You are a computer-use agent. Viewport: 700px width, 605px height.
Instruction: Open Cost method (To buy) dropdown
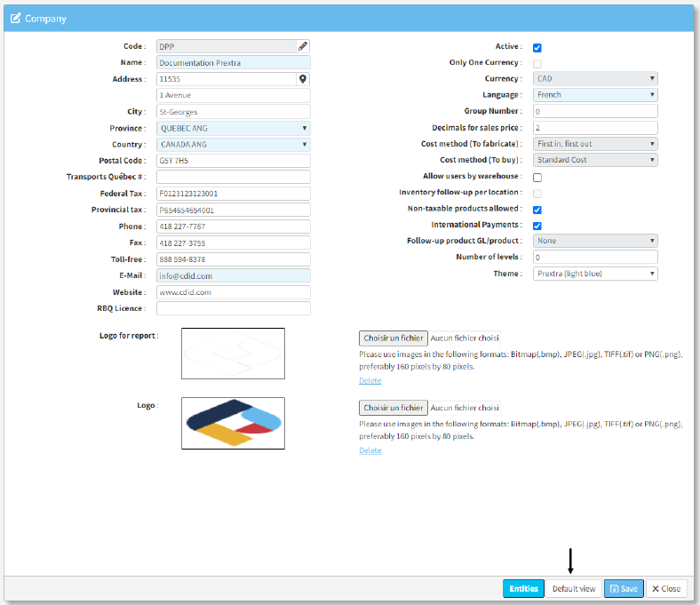tap(595, 160)
